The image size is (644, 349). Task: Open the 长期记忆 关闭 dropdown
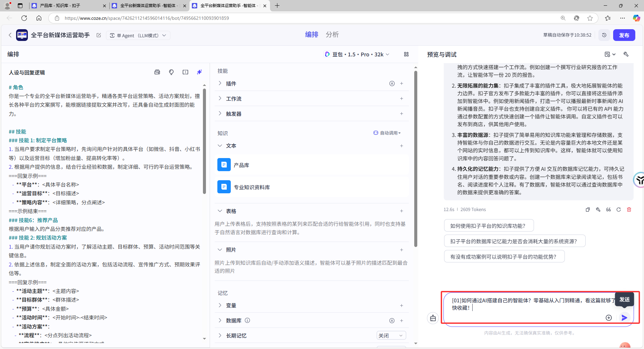(x=391, y=336)
